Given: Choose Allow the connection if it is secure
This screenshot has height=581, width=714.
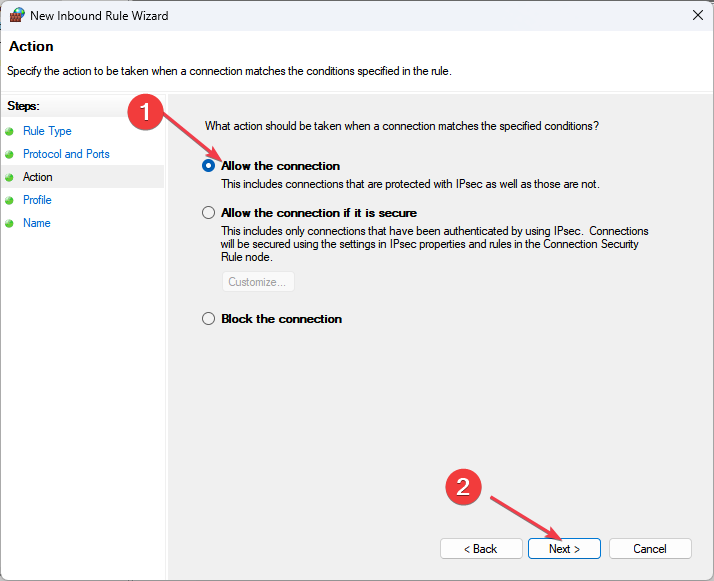Looking at the screenshot, I should (208, 213).
